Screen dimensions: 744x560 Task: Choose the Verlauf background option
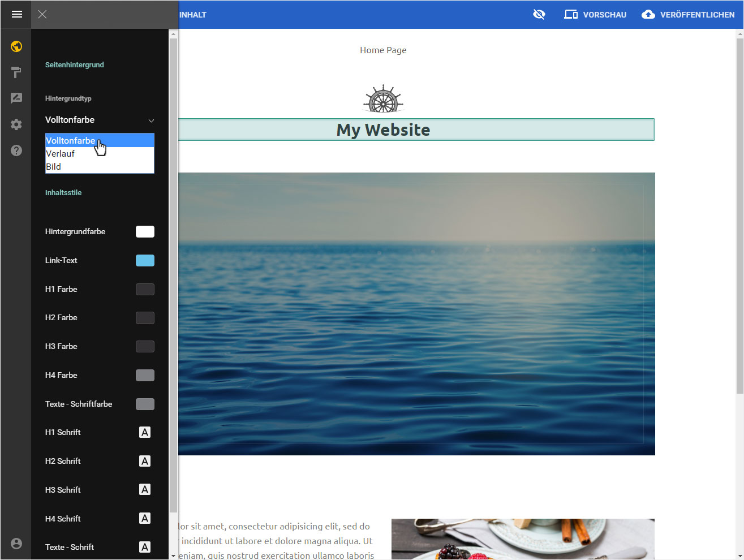[x=100, y=153]
